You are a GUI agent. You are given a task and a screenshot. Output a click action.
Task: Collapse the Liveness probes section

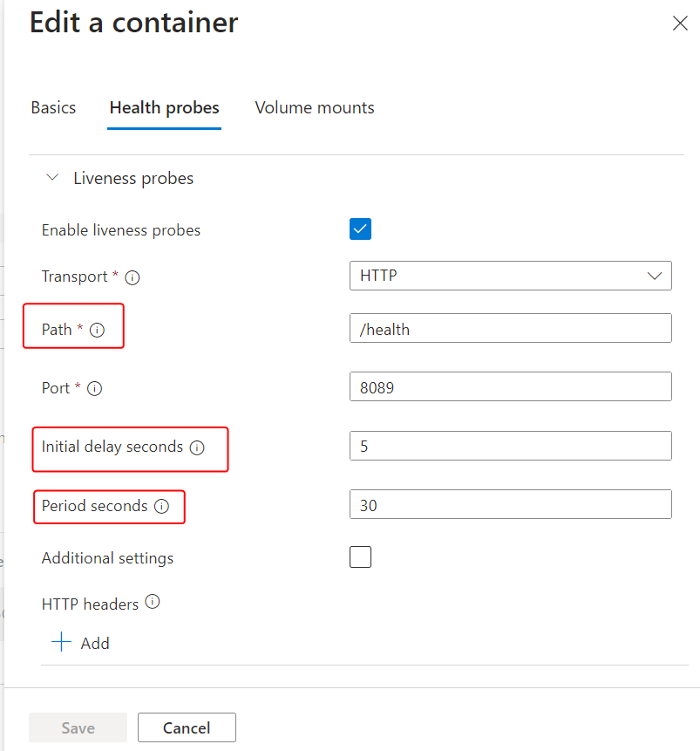pyautogui.click(x=52, y=178)
